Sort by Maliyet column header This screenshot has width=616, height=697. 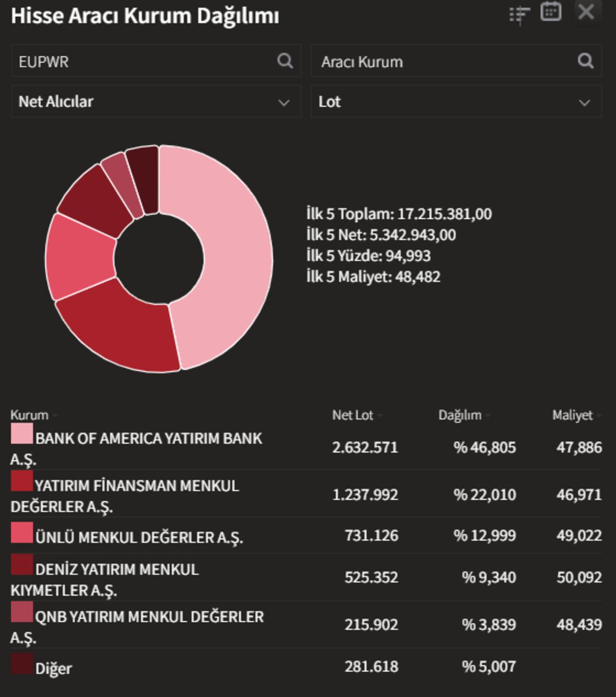pyautogui.click(x=572, y=415)
